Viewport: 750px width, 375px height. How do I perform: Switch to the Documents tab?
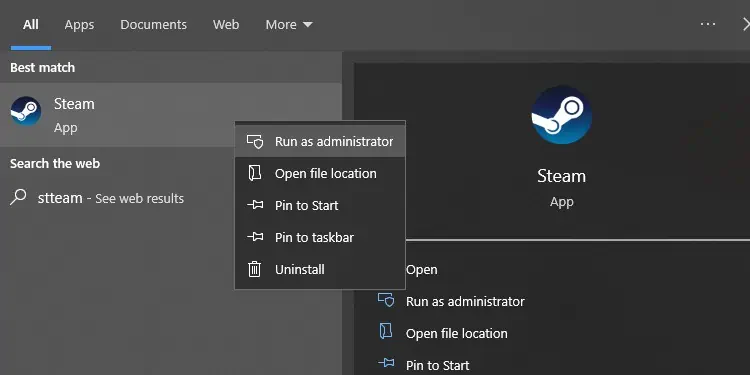[153, 24]
